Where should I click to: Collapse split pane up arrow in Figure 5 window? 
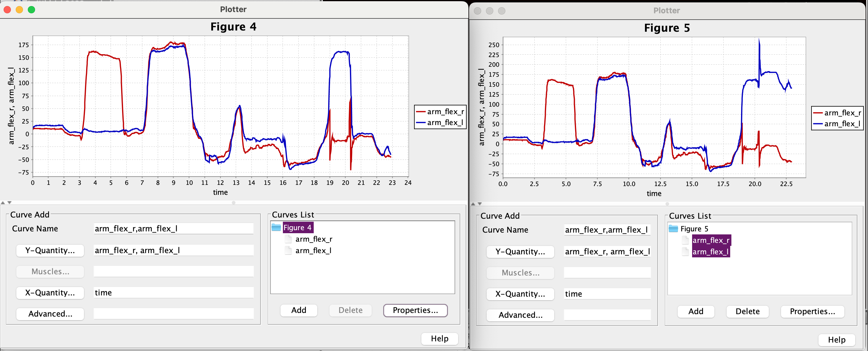[x=473, y=204]
